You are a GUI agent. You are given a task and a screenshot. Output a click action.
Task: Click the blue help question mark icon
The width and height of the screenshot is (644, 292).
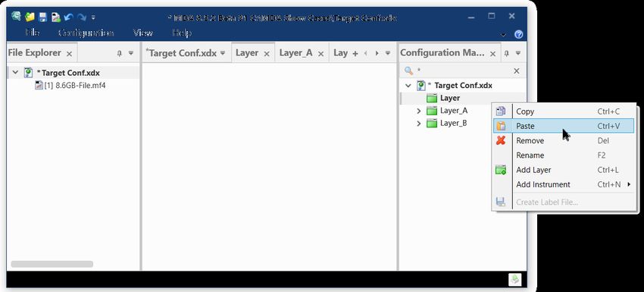(x=519, y=35)
